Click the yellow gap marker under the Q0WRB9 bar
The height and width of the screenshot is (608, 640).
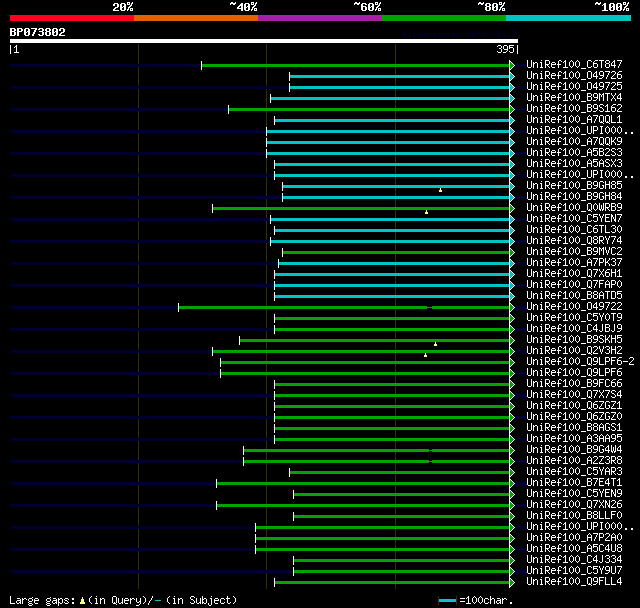tap(427, 212)
